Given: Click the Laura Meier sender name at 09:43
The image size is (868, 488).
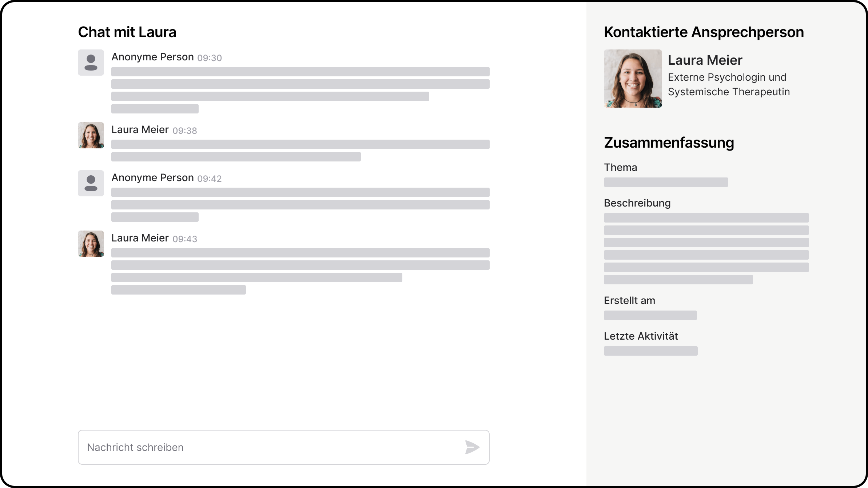Looking at the screenshot, I should (140, 238).
